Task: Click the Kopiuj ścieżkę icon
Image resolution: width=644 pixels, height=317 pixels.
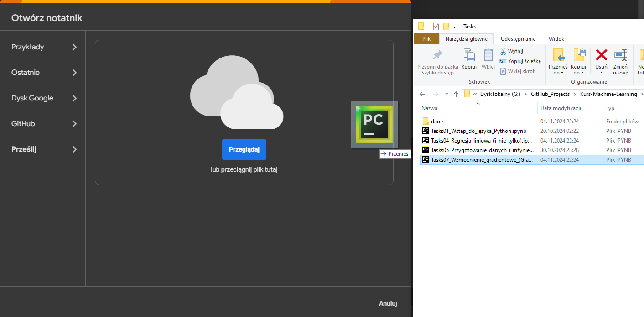Action: 503,61
